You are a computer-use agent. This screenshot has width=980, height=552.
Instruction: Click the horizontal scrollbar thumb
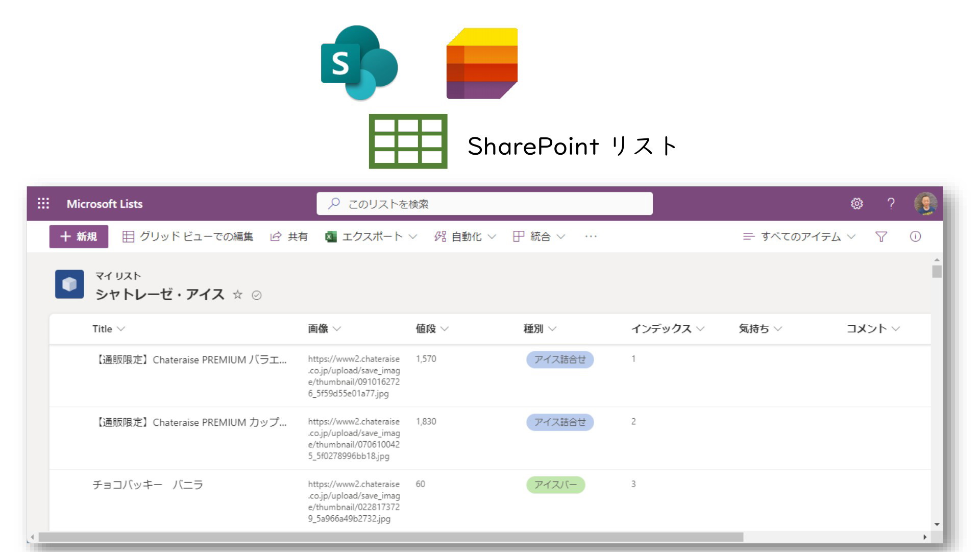tap(391, 537)
